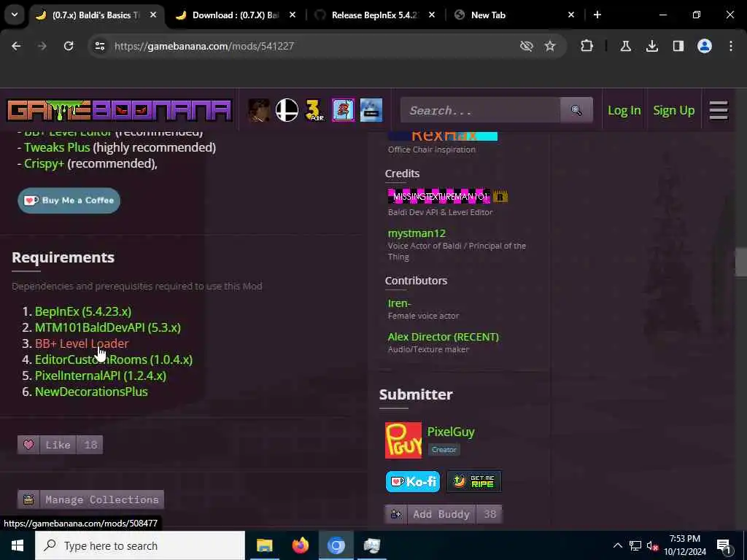Reload the GameBanana page
747x560 pixels.
click(69, 46)
